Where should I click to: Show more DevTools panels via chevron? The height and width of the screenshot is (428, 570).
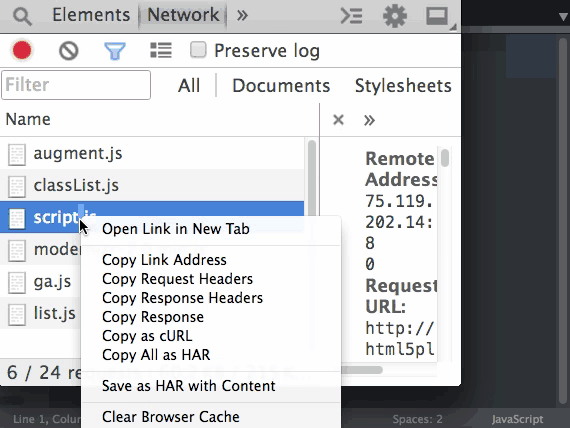tap(242, 15)
